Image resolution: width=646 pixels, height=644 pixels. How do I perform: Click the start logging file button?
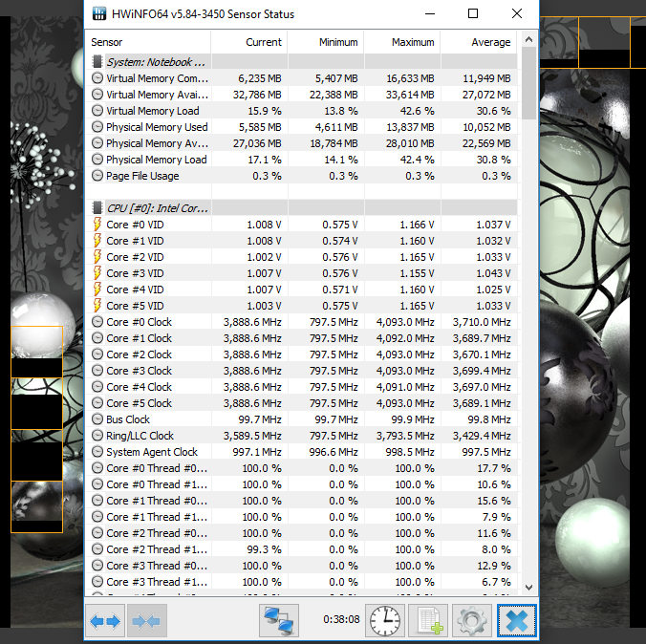428,620
